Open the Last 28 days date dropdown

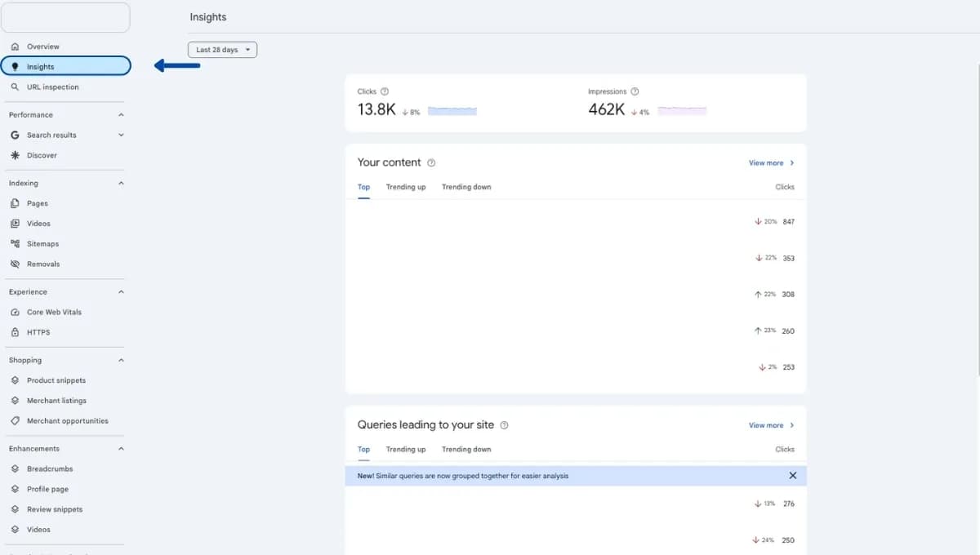point(222,50)
